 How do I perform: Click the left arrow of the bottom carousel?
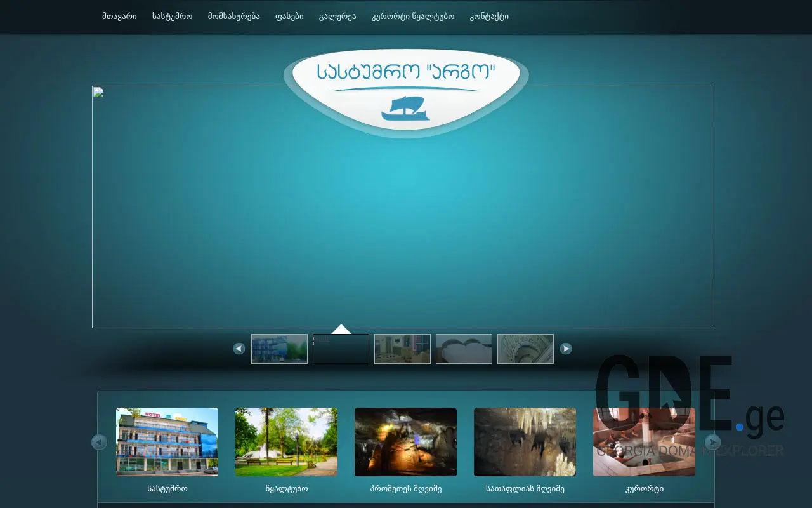tap(99, 442)
